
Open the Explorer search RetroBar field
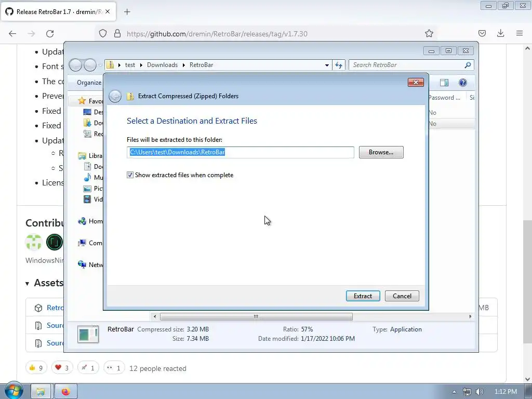tap(407, 65)
